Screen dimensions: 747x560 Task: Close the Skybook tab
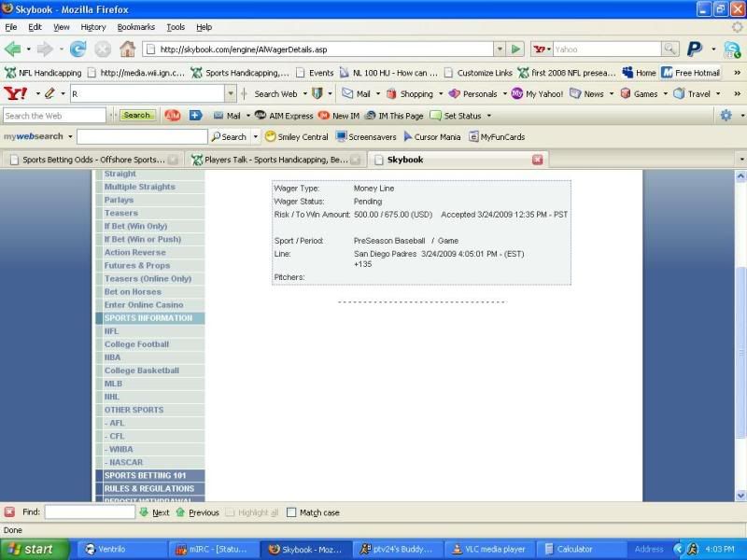pyautogui.click(x=538, y=160)
